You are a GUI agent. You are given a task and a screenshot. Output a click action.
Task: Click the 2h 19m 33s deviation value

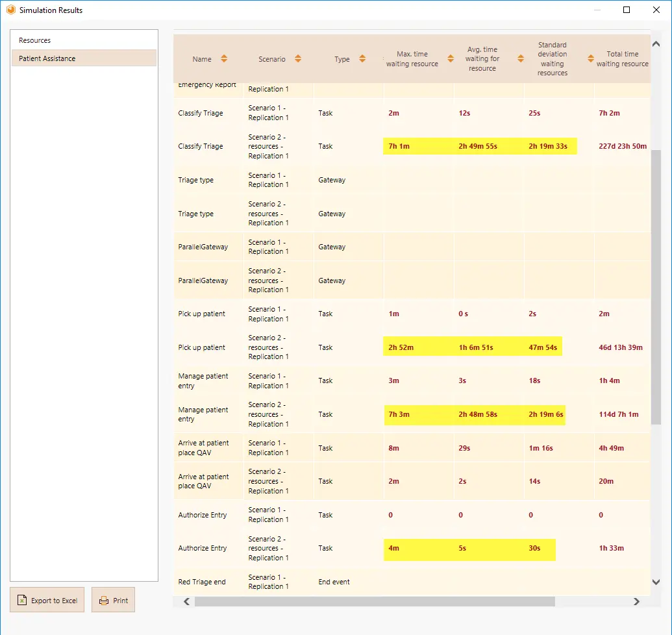pyautogui.click(x=548, y=146)
